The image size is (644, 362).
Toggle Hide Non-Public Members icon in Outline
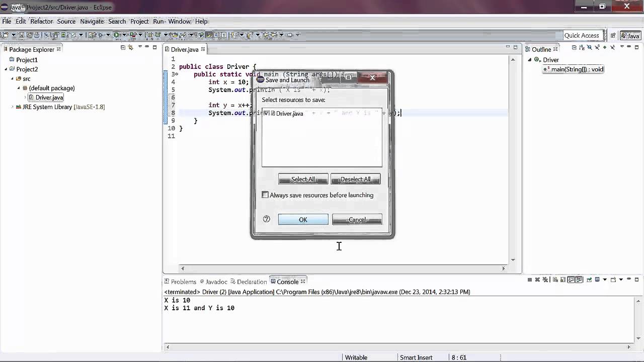pos(605,47)
